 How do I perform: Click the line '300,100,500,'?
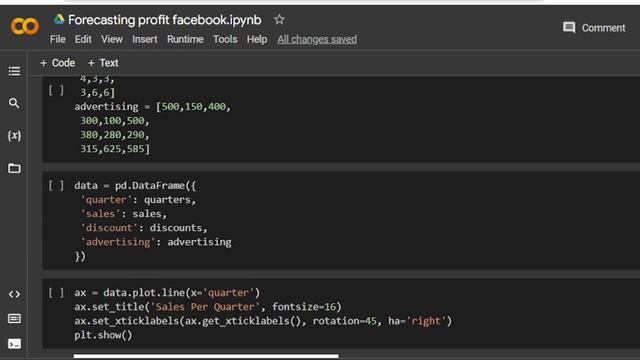click(115, 121)
